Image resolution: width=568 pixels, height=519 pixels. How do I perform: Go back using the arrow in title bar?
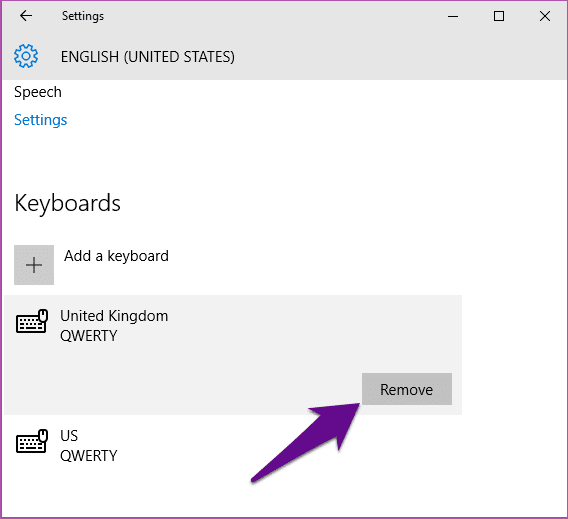tap(26, 16)
